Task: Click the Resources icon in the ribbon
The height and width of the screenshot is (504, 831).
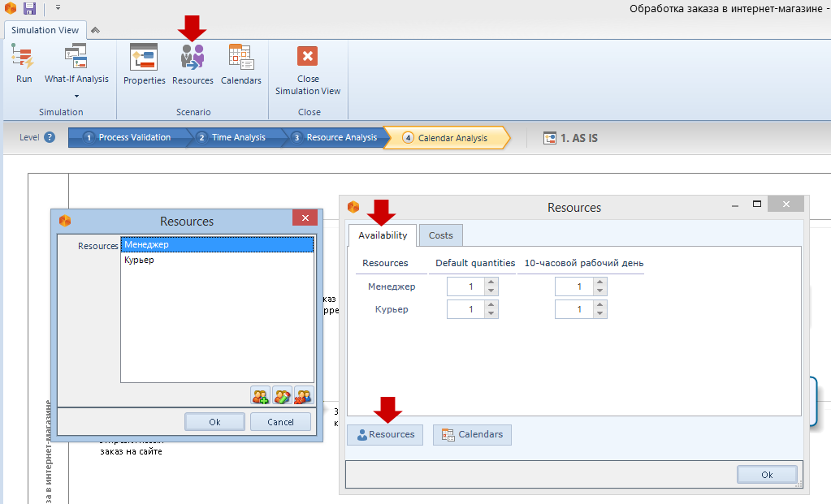Action: (193, 57)
